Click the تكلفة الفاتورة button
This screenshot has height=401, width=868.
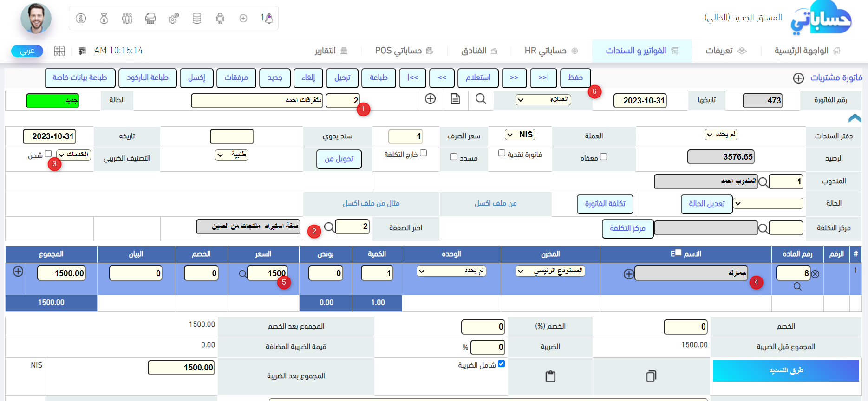605,204
